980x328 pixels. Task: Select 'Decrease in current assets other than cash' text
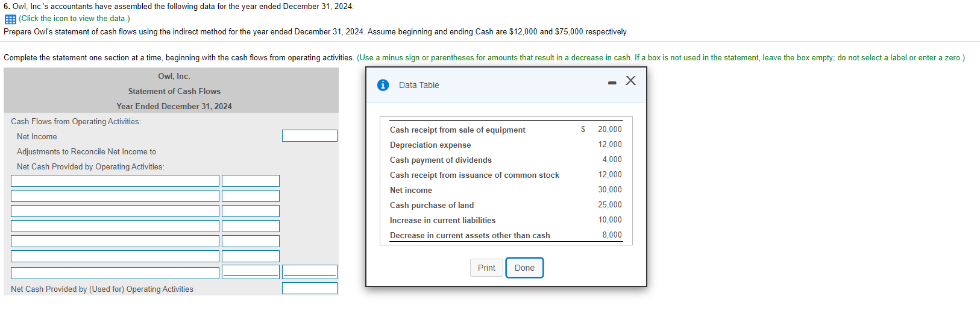[470, 235]
